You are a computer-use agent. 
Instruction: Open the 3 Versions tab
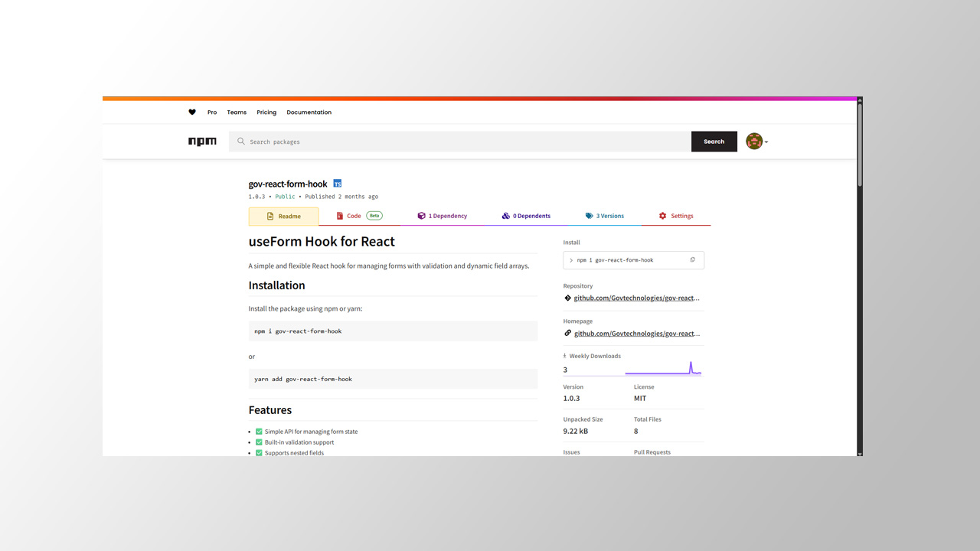point(605,217)
